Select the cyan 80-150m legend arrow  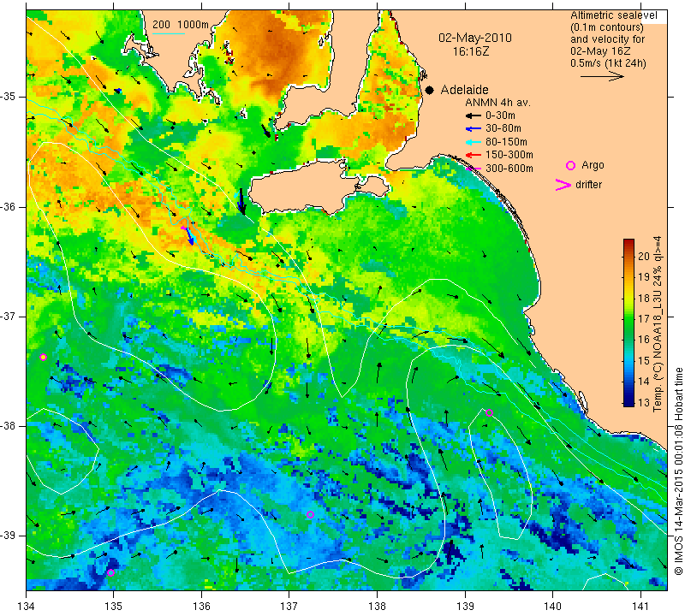[x=474, y=142]
